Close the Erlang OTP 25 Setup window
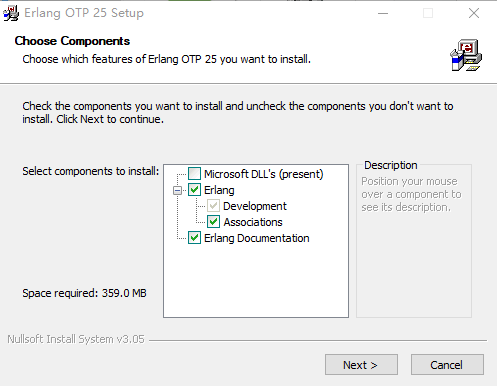 [474, 13]
